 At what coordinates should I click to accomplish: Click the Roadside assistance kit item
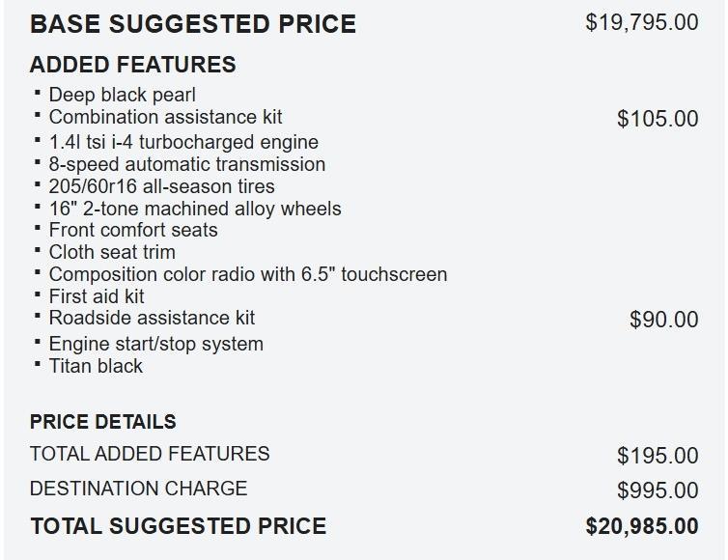pos(152,318)
